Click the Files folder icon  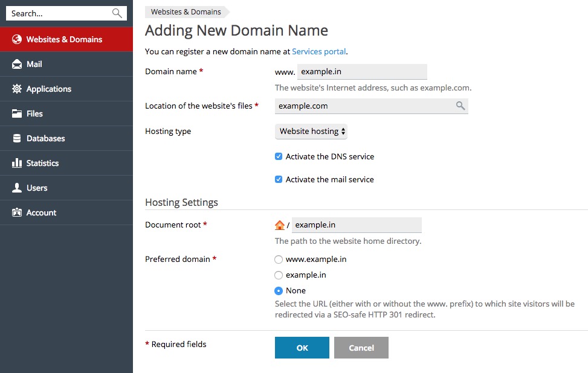17,113
